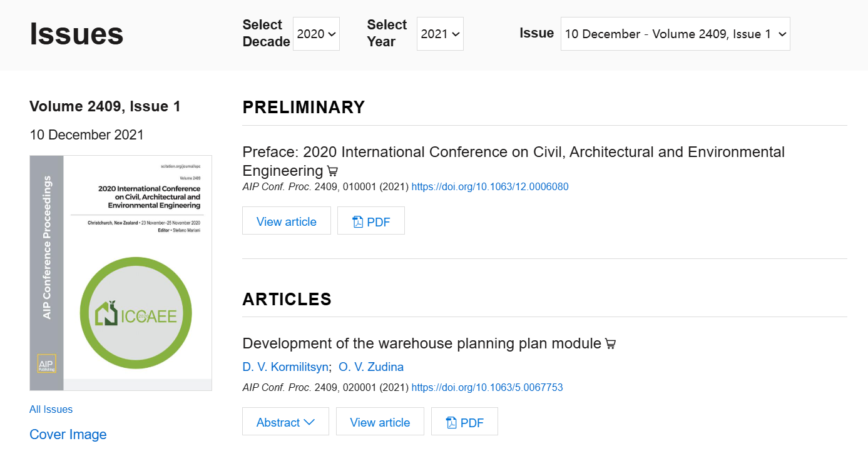Click the ICCAEE logo on the cover image
Screen dimensions: 868x456
pos(136,313)
